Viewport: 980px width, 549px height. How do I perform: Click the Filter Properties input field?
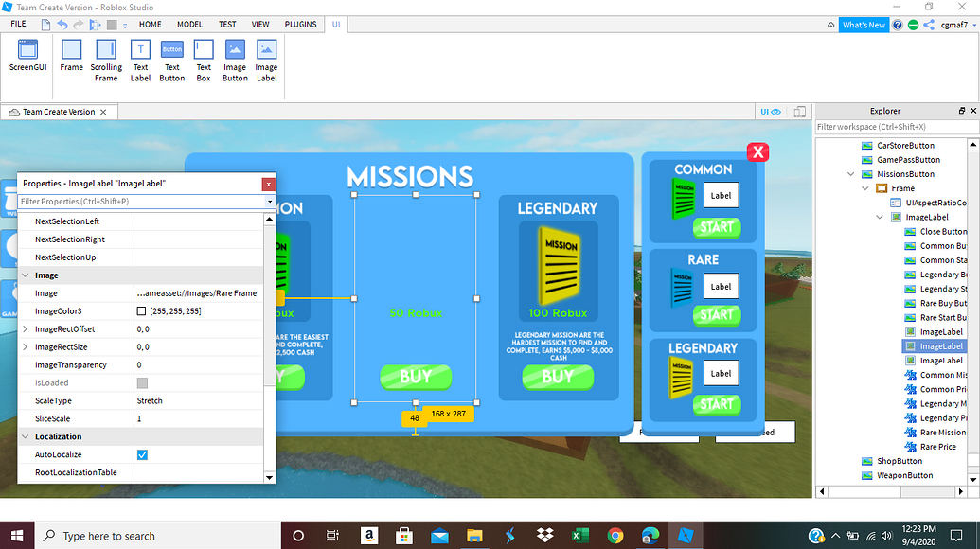click(x=142, y=202)
